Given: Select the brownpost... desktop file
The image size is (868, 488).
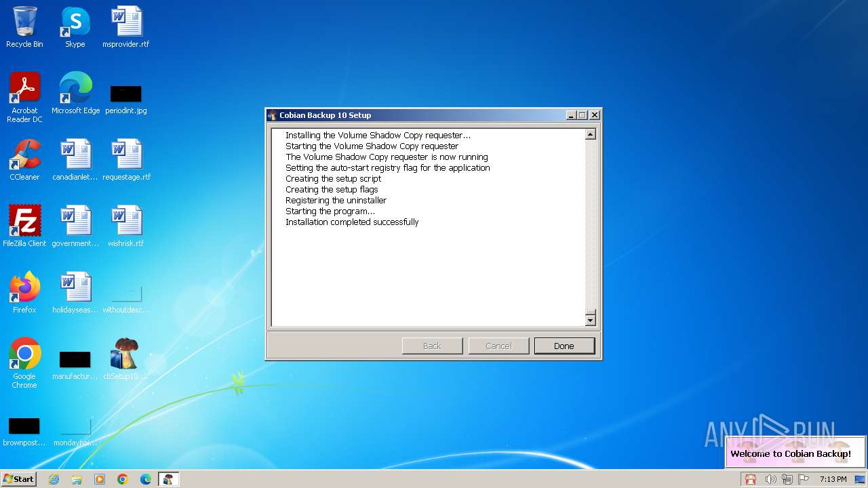Looking at the screenshot, I should point(24,432).
